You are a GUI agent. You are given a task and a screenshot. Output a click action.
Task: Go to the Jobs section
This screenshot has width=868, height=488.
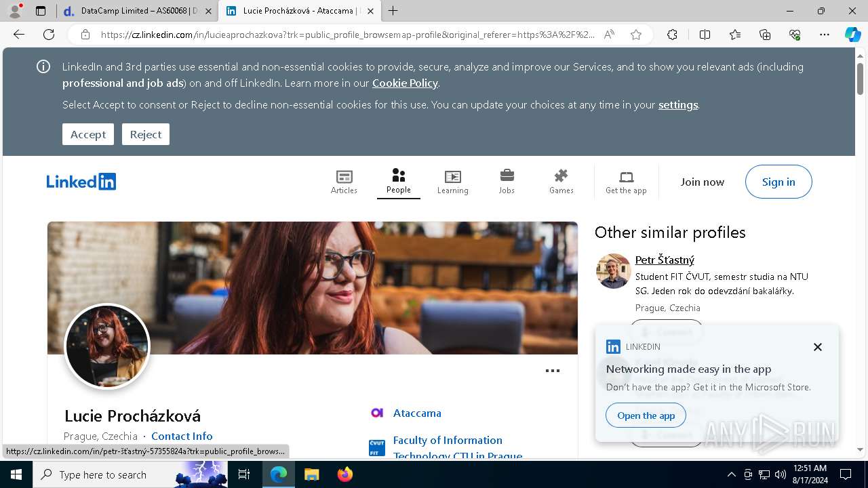tap(507, 182)
